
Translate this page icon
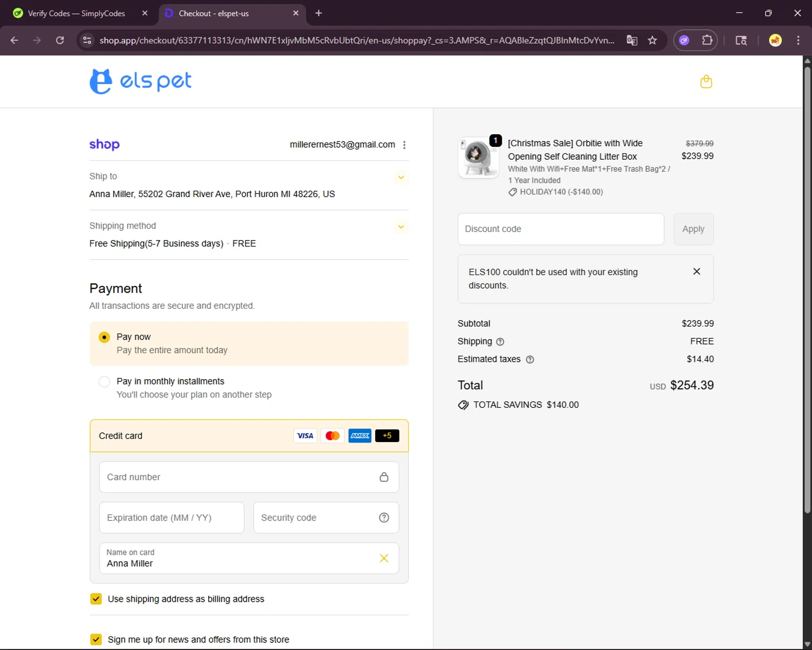632,40
